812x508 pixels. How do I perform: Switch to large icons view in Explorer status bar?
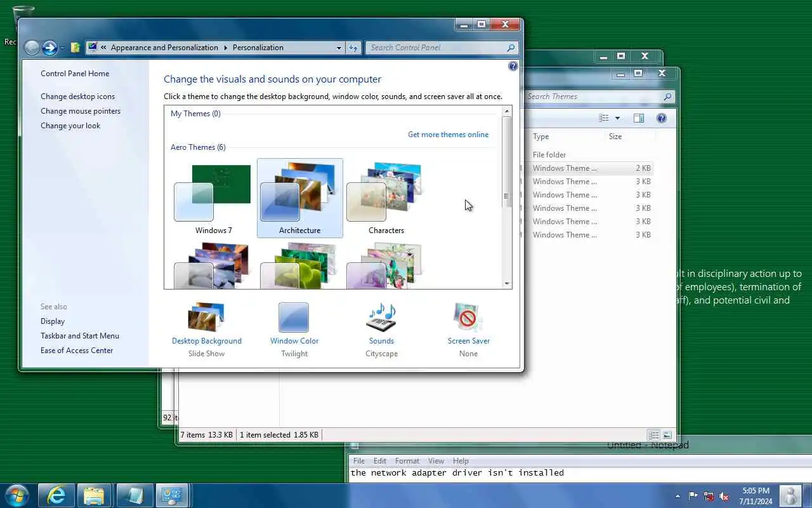tap(667, 435)
